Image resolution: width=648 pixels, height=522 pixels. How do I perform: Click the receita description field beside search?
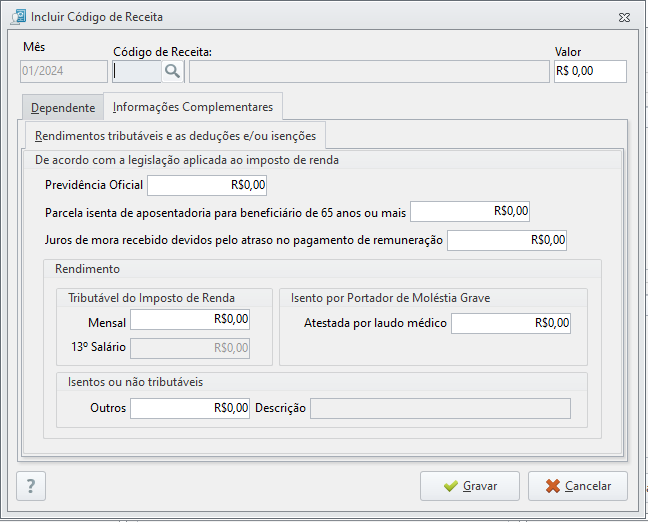click(x=369, y=72)
